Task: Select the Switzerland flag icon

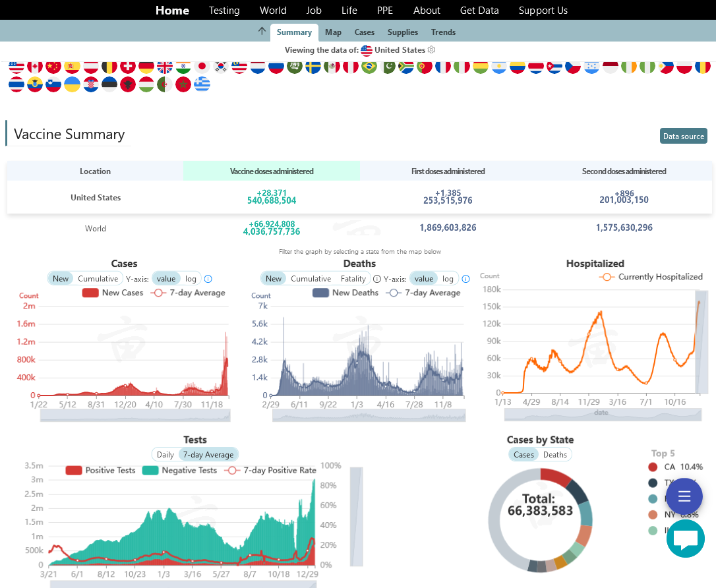Action: (128, 67)
